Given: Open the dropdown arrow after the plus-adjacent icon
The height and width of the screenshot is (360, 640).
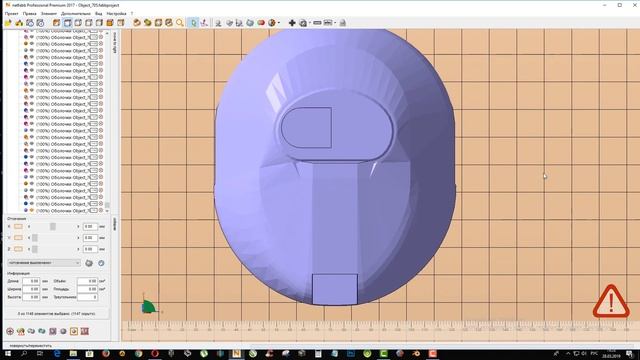Looking at the screenshot, I should (x=310, y=23).
